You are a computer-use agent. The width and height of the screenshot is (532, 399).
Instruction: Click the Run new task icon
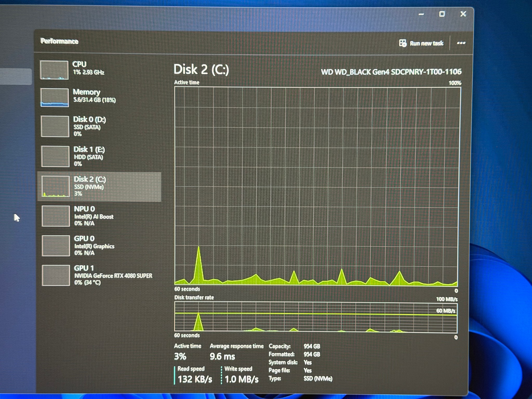tap(403, 43)
